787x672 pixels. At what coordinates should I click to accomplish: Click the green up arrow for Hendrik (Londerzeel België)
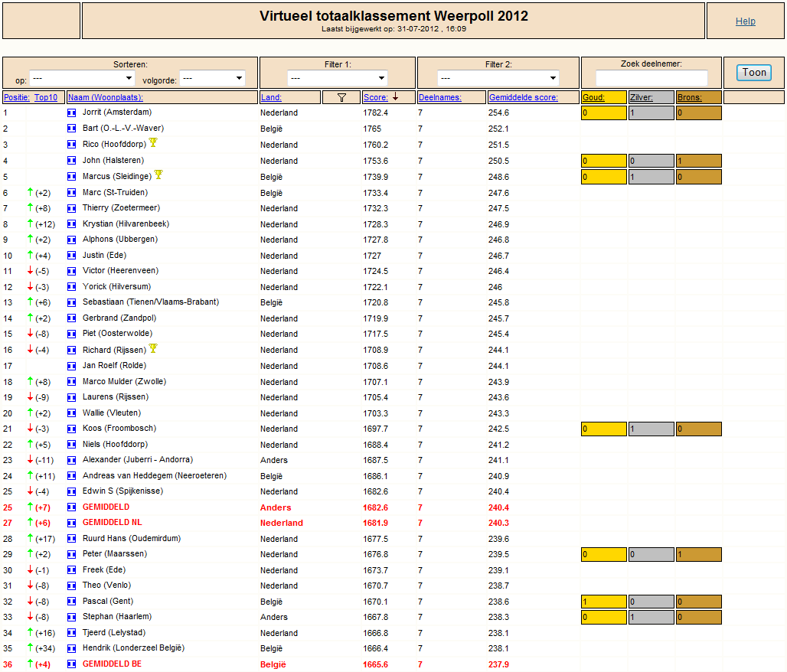tap(30, 648)
